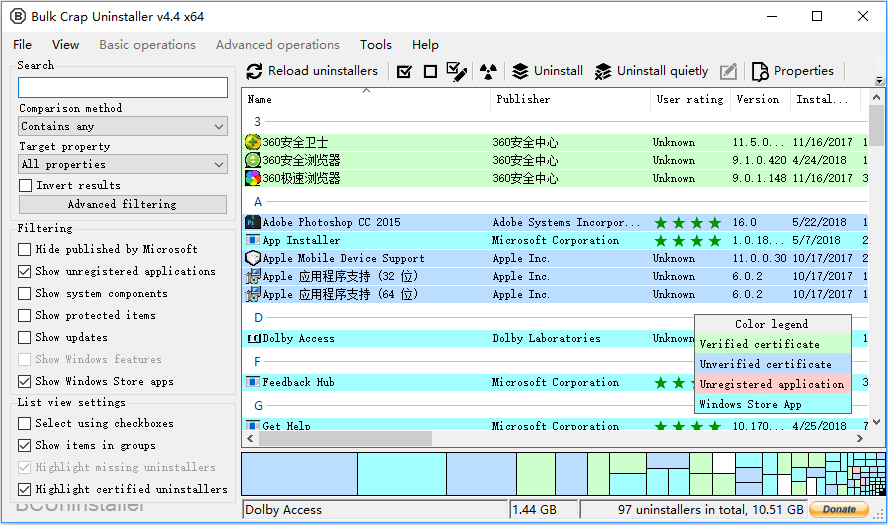
Task: Open the Basic operations menu
Action: 147,45
